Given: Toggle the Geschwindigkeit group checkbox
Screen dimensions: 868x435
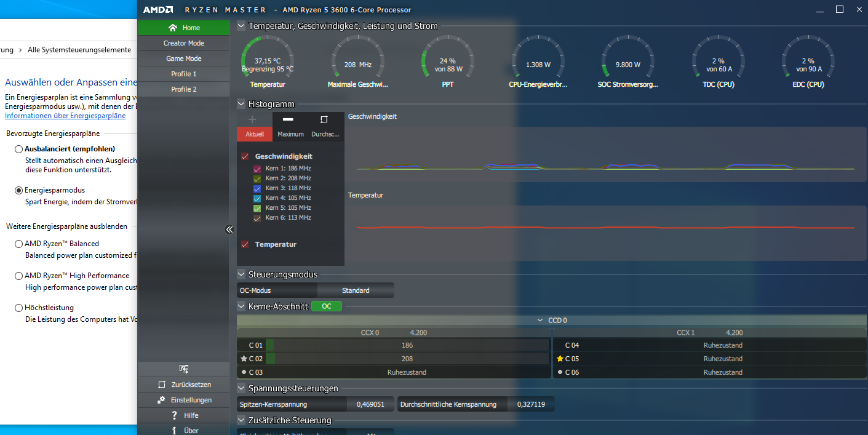Looking at the screenshot, I should pos(245,156).
